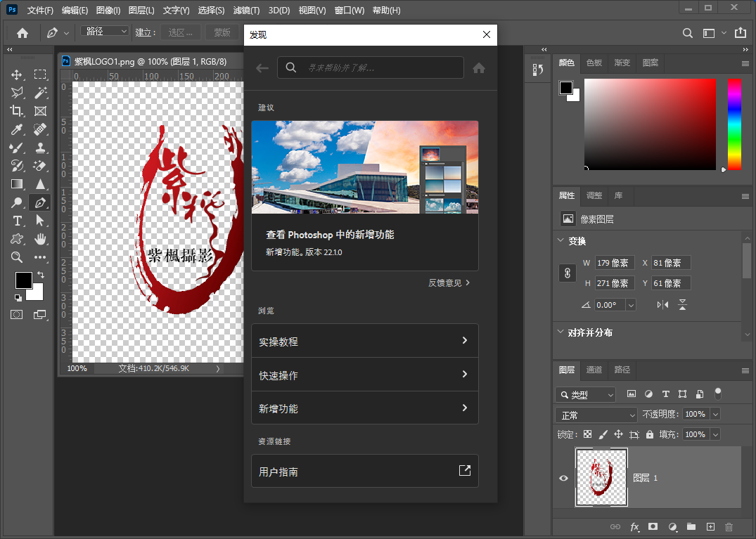
Task: Flip vertically in Properties panel
Action: coord(682,304)
